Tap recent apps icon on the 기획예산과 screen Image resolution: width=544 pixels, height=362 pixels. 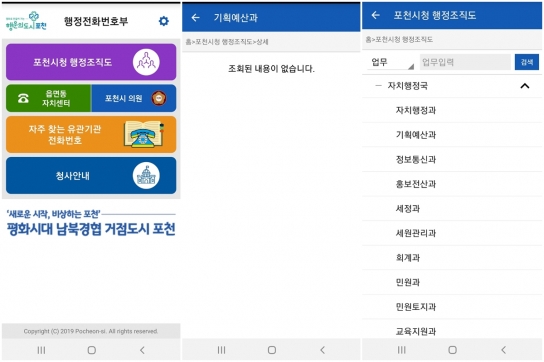click(221, 350)
